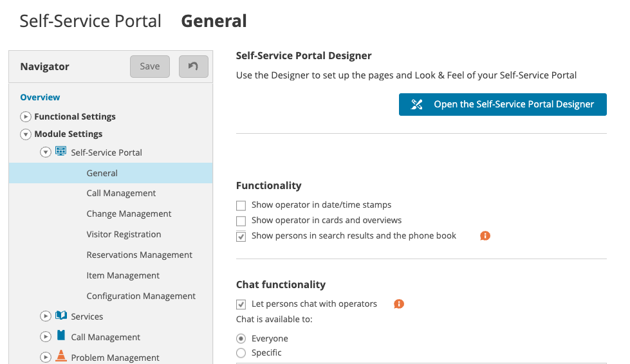Screen dimensions: 630x364
Task: Enable Show operator in cards and overviews
Action: (x=241, y=221)
